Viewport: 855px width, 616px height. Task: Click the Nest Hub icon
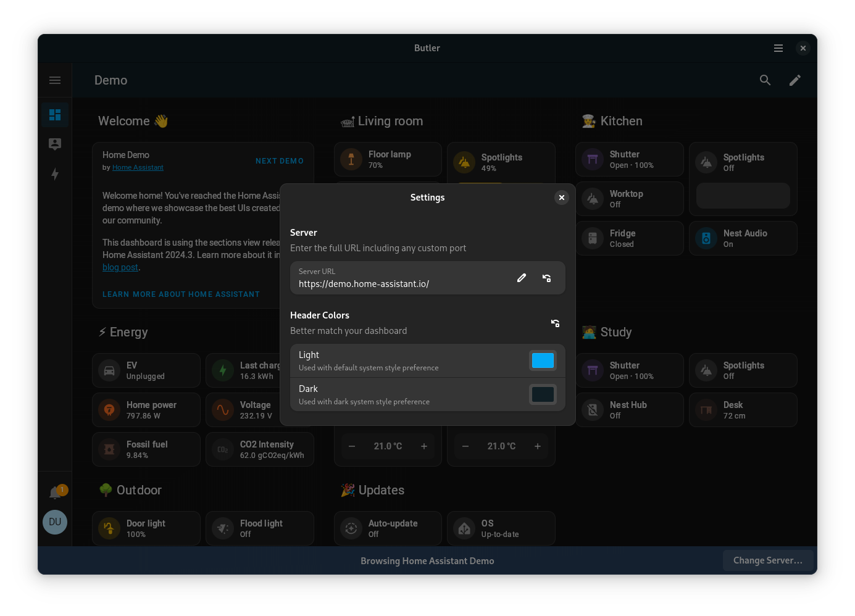point(593,410)
